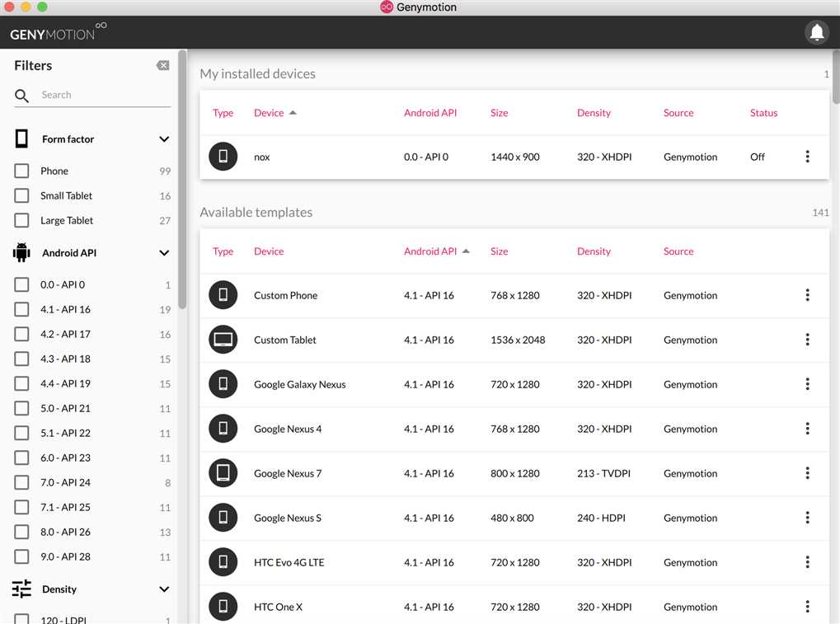Viewport: 840px width, 624px height.
Task: Click the HTC Evo 4G LTE type icon
Action: click(x=223, y=562)
